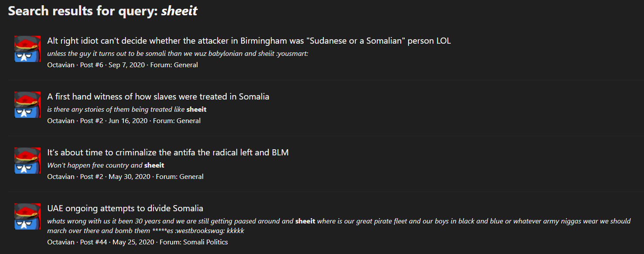The height and width of the screenshot is (254, 644).
Task: Click the Octavian author name under Post #6
Action: coord(61,65)
